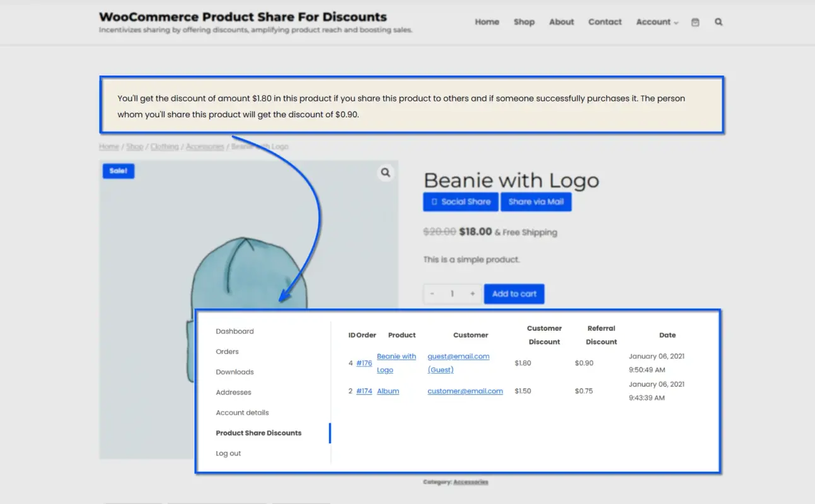Decrease quantity with minus button
The image size is (815, 504).
point(432,294)
